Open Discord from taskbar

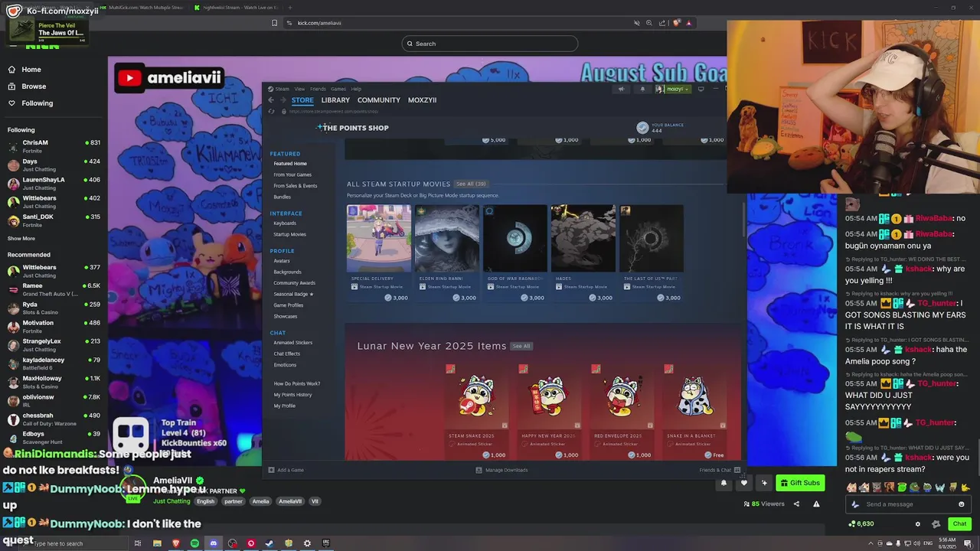(214, 543)
